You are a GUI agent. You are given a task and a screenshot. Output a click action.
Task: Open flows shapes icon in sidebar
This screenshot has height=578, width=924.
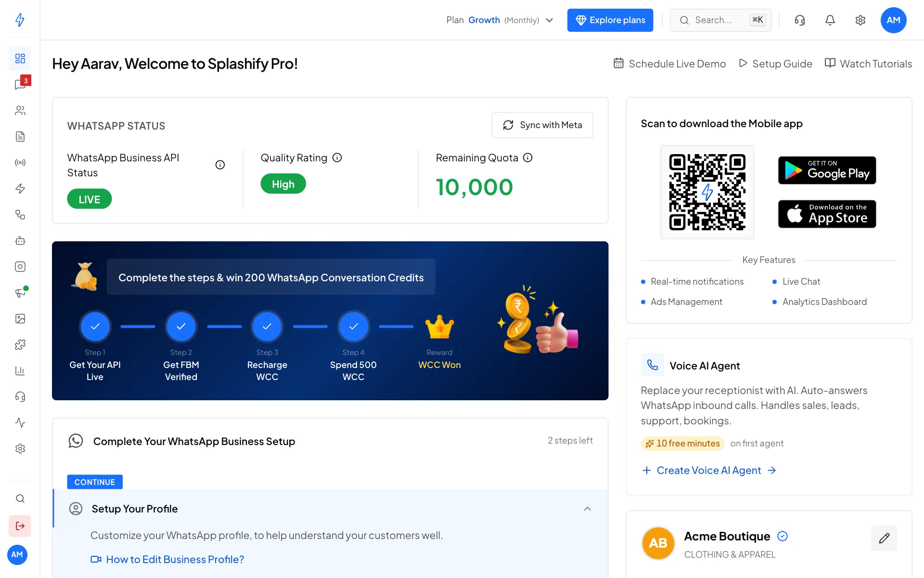click(x=20, y=215)
